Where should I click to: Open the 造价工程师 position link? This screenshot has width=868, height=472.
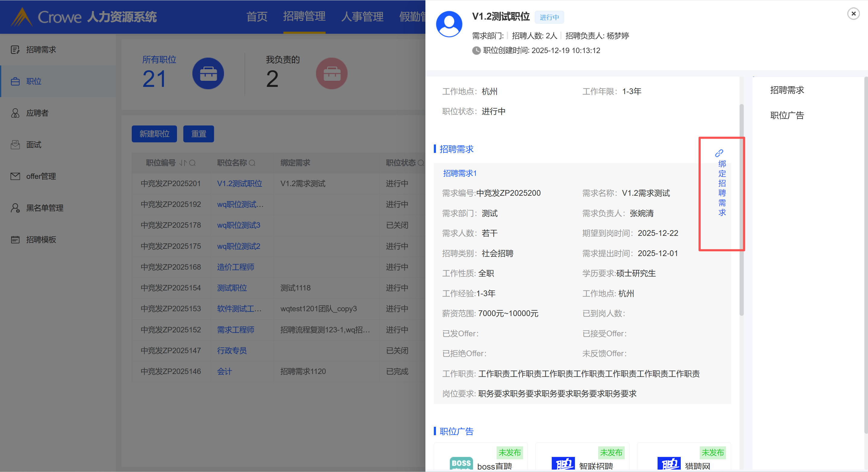coord(235,267)
